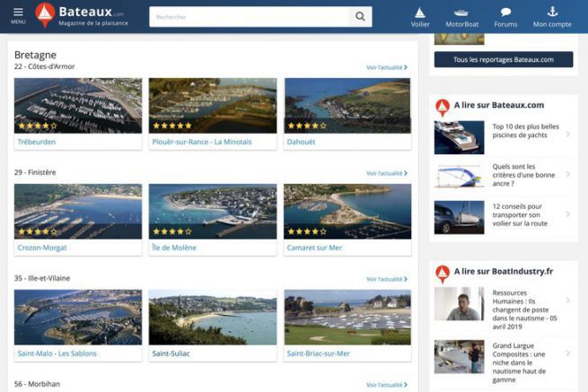
Task: Click the Camaret sur Mer link
Action: [314, 248]
